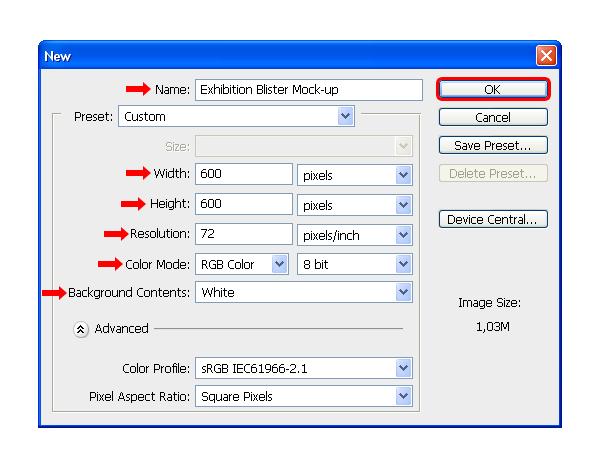Click the Name text field
The width and height of the screenshot is (600, 468).
[x=309, y=90]
